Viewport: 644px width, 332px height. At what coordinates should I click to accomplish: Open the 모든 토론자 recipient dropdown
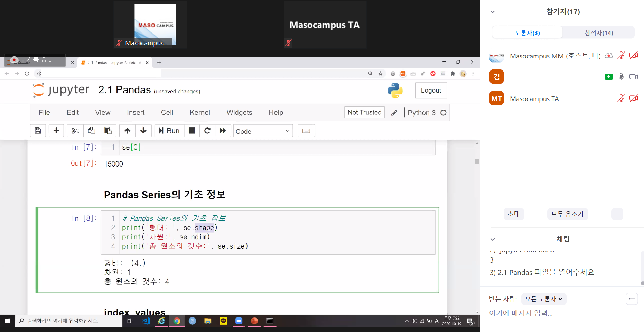pyautogui.click(x=543, y=299)
